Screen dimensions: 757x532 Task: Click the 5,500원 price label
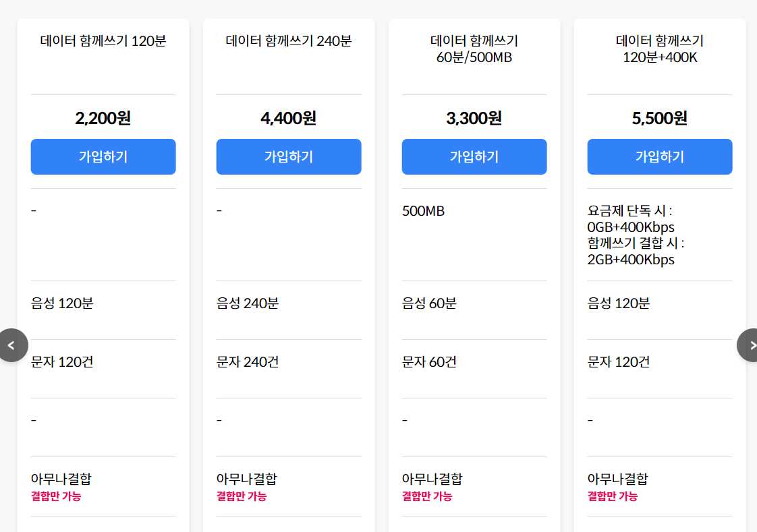coord(659,118)
